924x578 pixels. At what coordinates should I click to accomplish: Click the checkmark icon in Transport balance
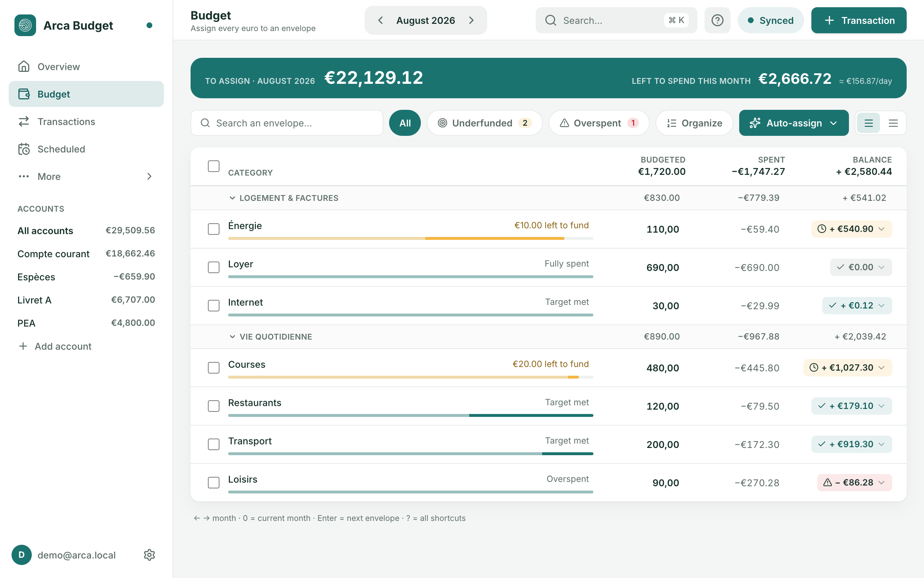pyautogui.click(x=821, y=444)
